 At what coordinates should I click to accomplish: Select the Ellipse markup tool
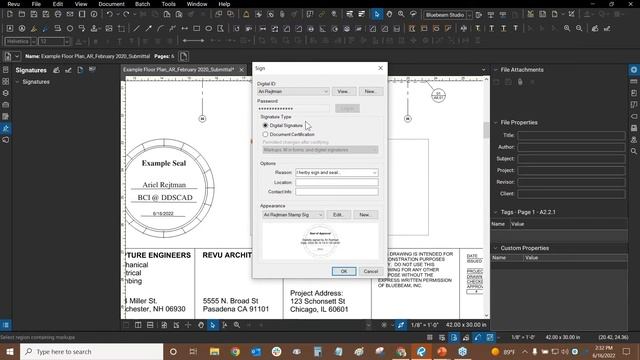pos(209,29)
